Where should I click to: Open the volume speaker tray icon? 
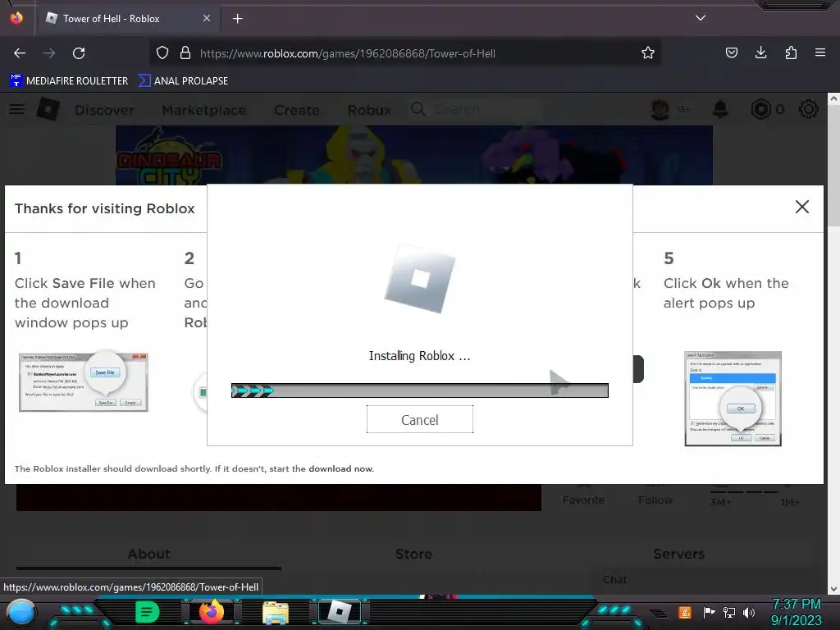(x=748, y=612)
